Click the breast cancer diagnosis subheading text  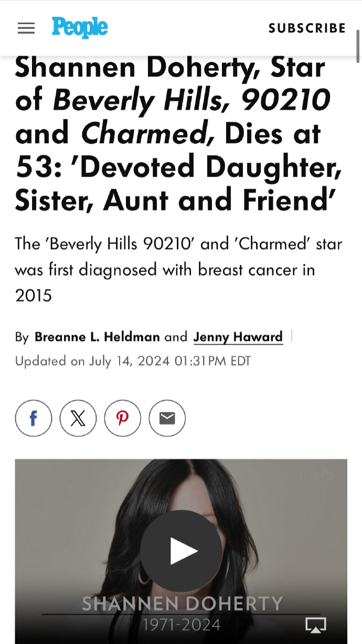(178, 269)
